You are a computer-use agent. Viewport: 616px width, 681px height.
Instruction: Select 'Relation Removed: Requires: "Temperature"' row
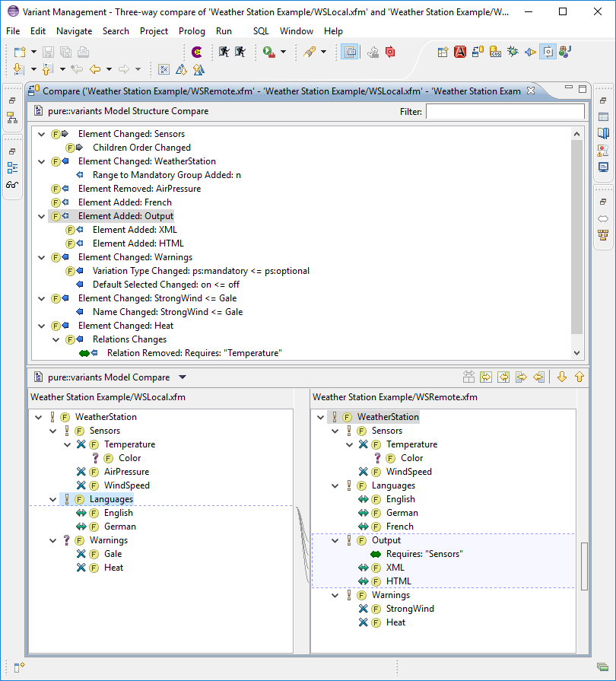coord(195,353)
